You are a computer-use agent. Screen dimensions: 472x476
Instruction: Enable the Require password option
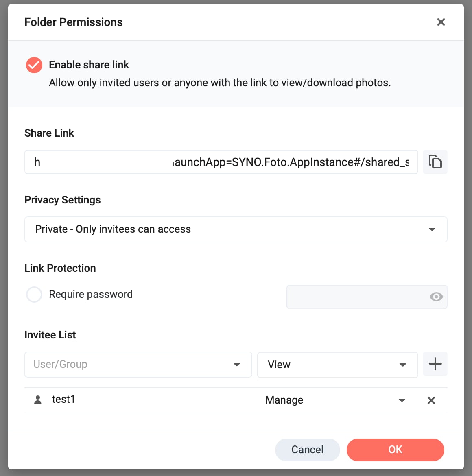(34, 295)
